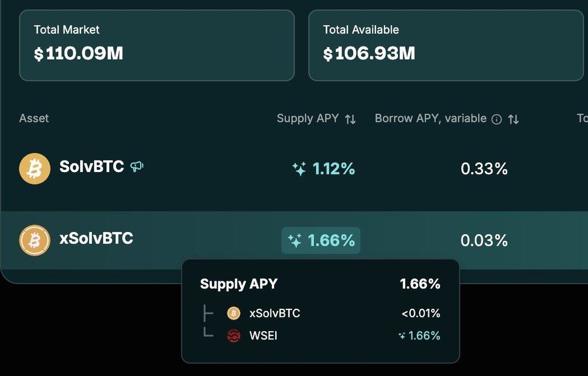The image size is (588, 376).
Task: Click the Total Market $110.09M card
Action: click(157, 46)
